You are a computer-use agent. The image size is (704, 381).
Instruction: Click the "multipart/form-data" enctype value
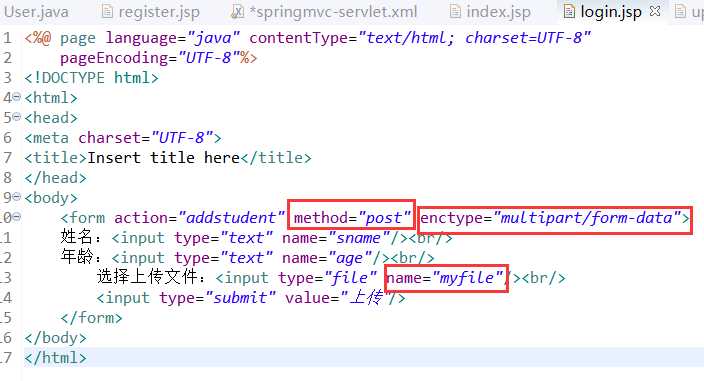coord(587,218)
